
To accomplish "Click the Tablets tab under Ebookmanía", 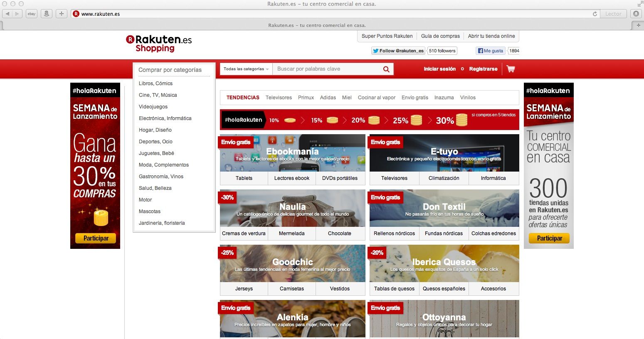I will (244, 178).
